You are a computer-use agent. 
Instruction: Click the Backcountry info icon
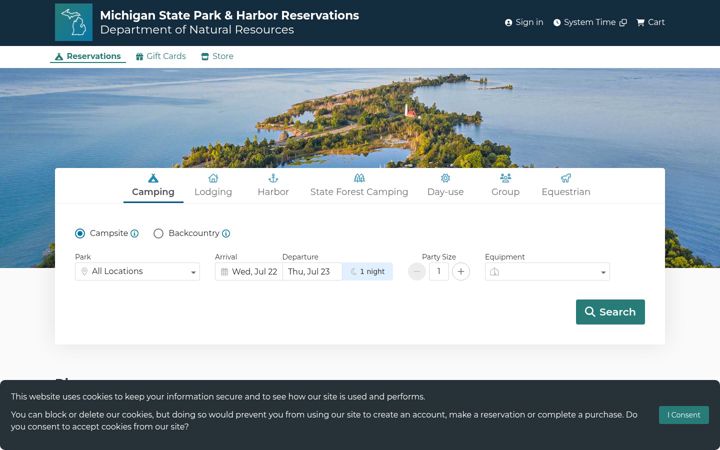point(226,233)
